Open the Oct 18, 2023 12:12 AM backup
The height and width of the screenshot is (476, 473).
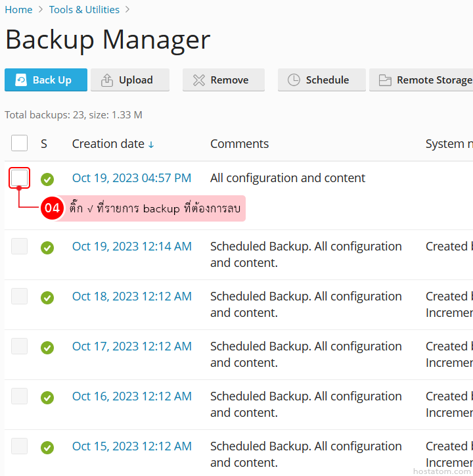click(x=131, y=297)
